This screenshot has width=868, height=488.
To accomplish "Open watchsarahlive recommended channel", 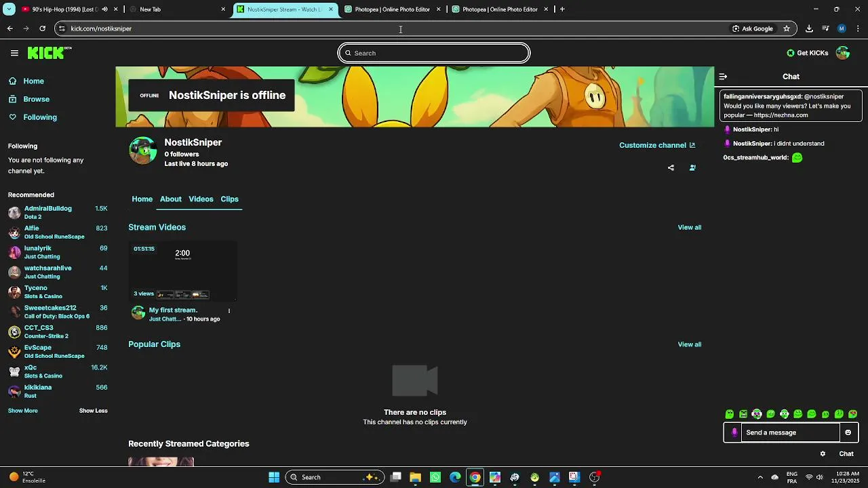I will tap(58, 272).
